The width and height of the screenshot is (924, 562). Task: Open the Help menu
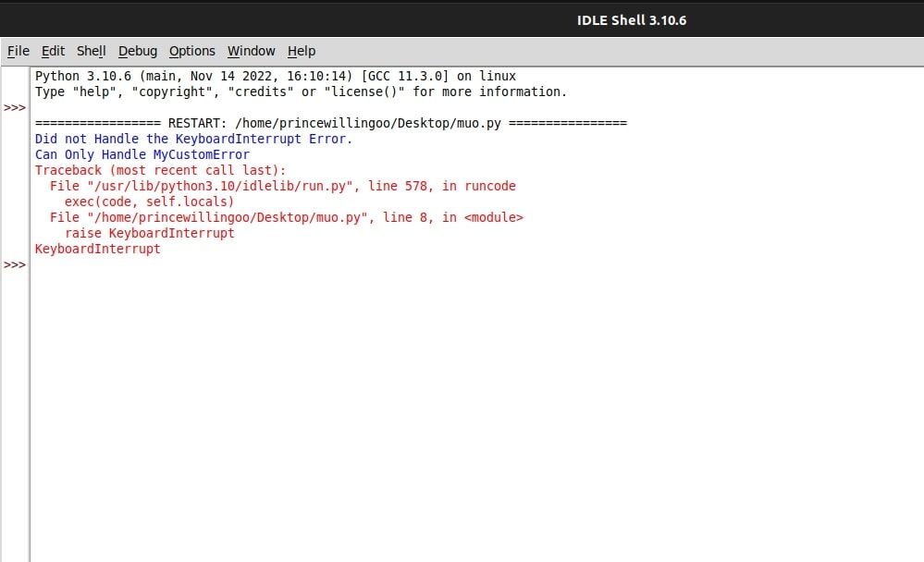tap(301, 51)
